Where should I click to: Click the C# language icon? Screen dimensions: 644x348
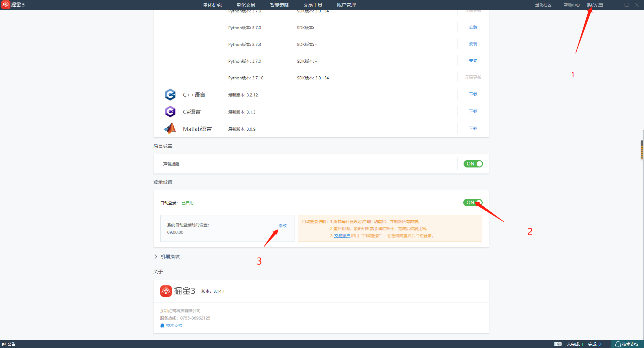click(170, 112)
